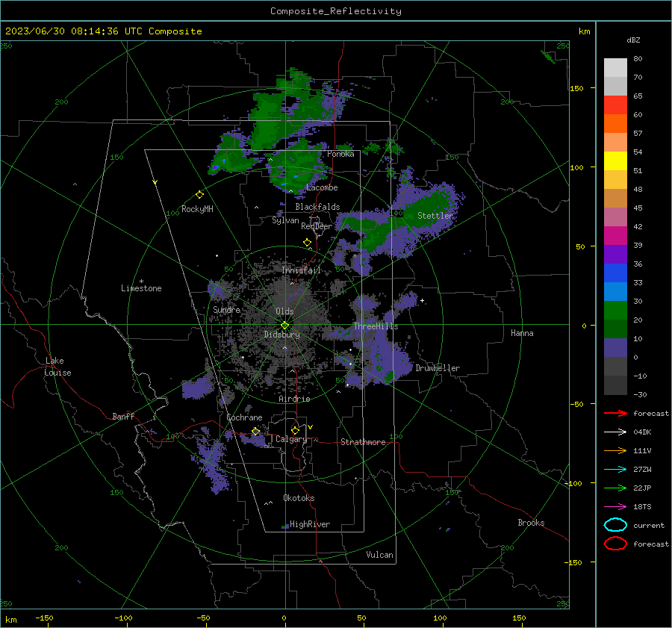The height and width of the screenshot is (628, 672).
Task: Click the Calgary city label
Action: (x=291, y=439)
